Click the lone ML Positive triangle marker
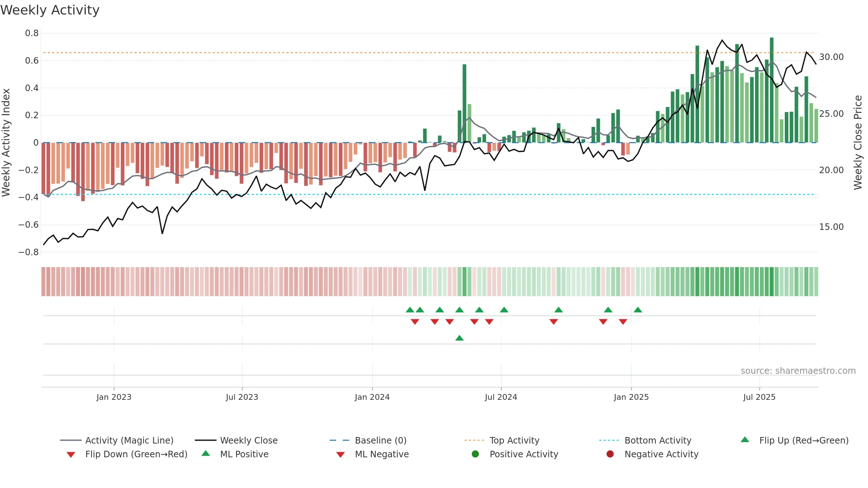Image resolution: width=868 pixels, height=488 pixels. pyautogui.click(x=460, y=338)
